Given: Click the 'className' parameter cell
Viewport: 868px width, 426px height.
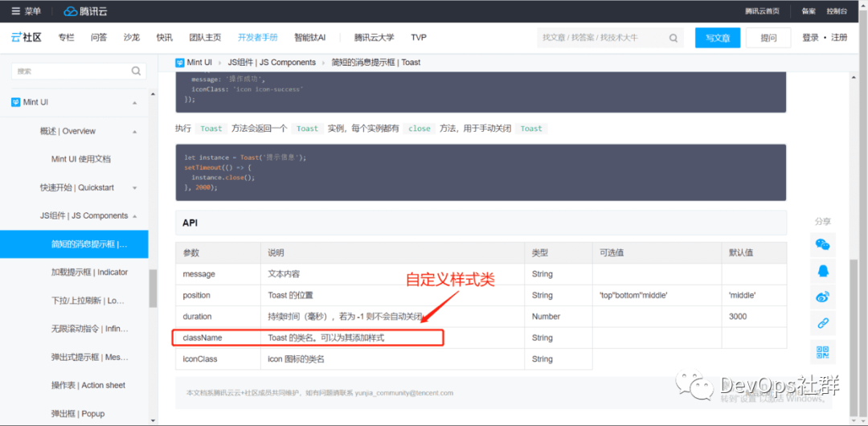Looking at the screenshot, I should click(218, 338).
